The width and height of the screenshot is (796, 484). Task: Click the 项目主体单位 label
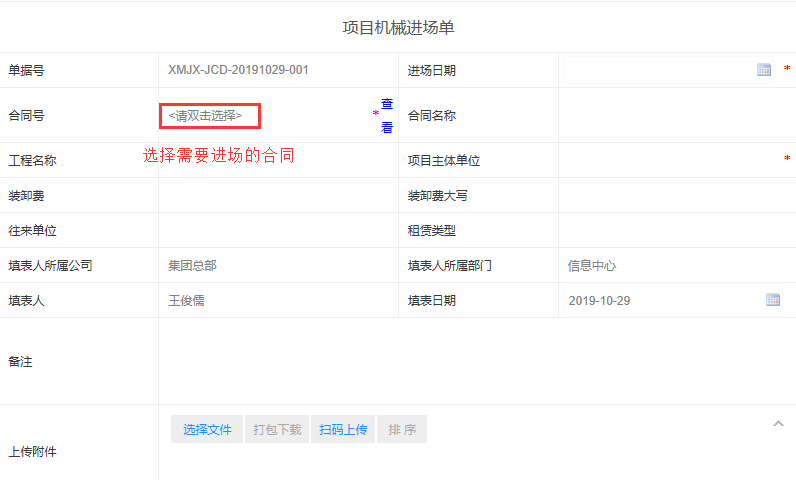point(444,160)
